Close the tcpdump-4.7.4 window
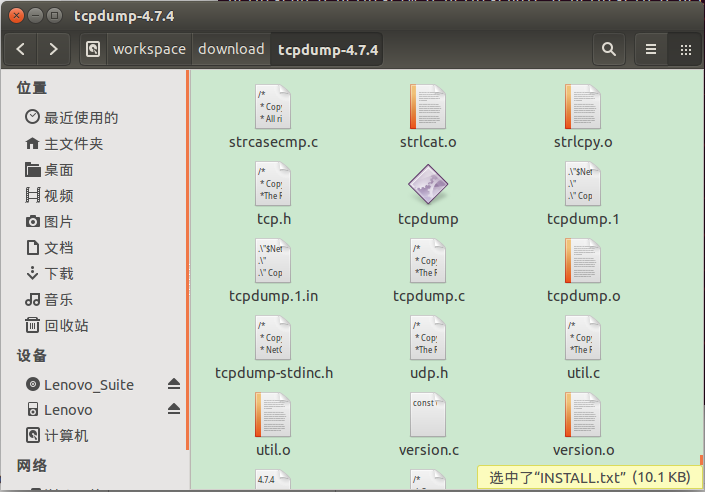This screenshot has width=705, height=492. [17, 16]
